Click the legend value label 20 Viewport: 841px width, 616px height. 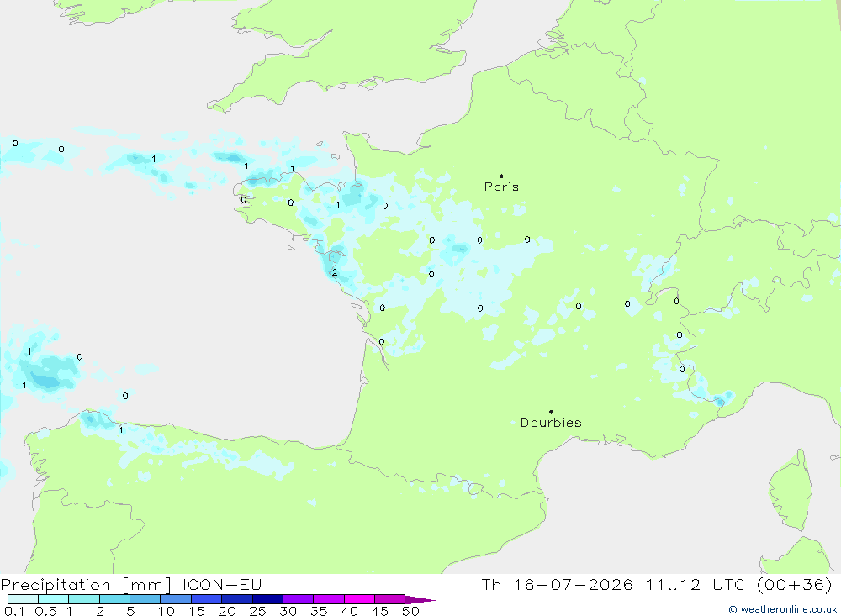point(227,611)
